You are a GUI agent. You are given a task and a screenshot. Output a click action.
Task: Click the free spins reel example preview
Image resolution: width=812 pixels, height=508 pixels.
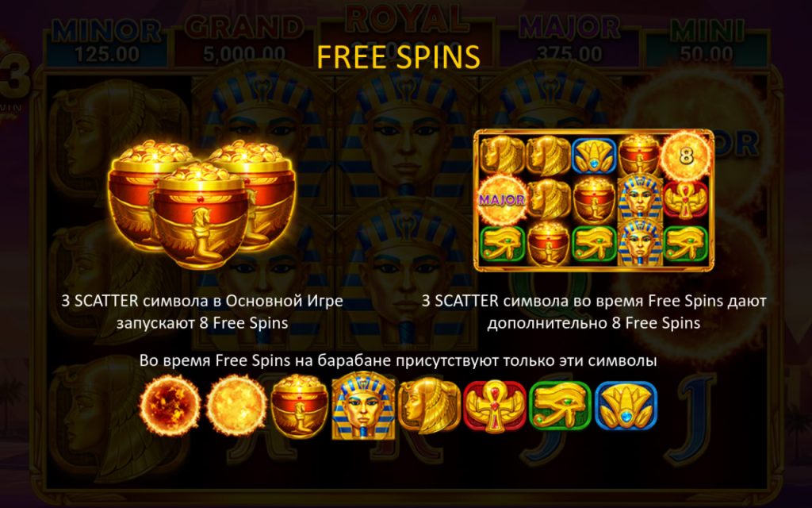click(x=593, y=200)
